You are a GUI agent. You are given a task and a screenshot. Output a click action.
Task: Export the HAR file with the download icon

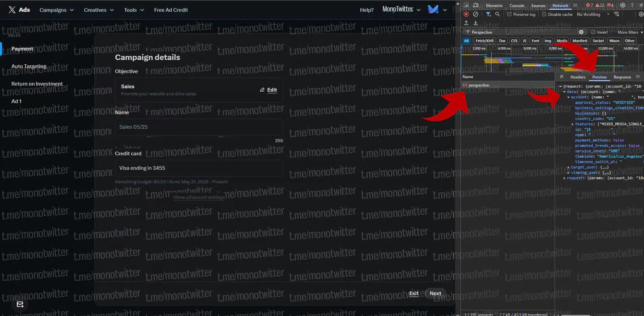[476, 23]
